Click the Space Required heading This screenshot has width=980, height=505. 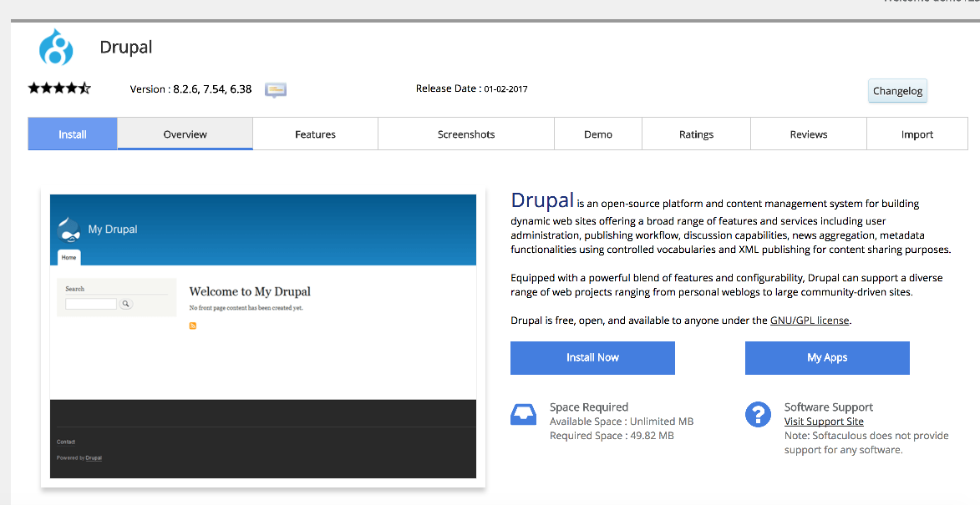click(x=589, y=407)
